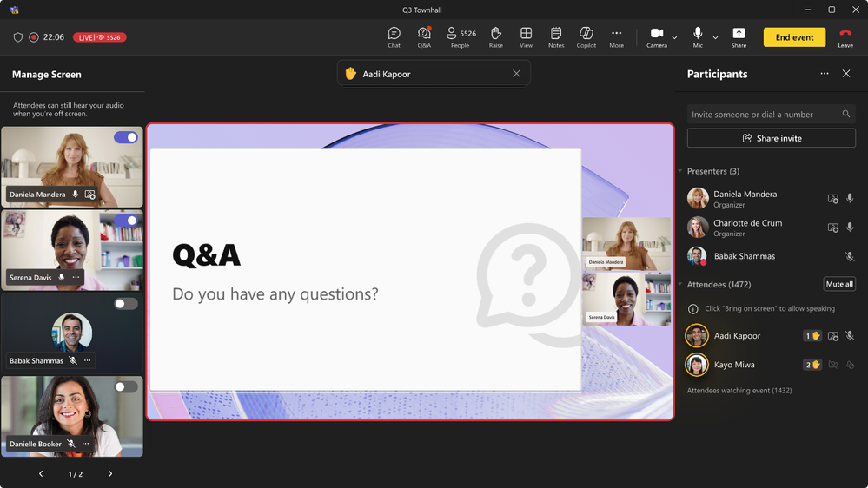The image size is (868, 488).
Task: Click the invite someone input field
Action: [772, 114]
